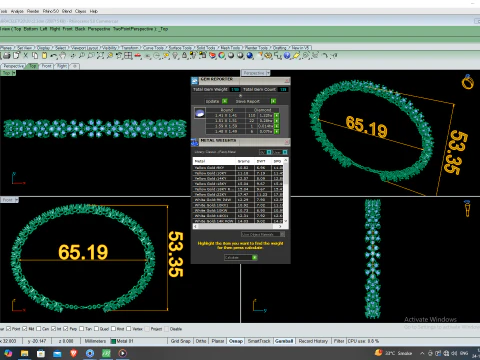
Task: Click the Print icon in the toolbar
Action: (7, 56)
